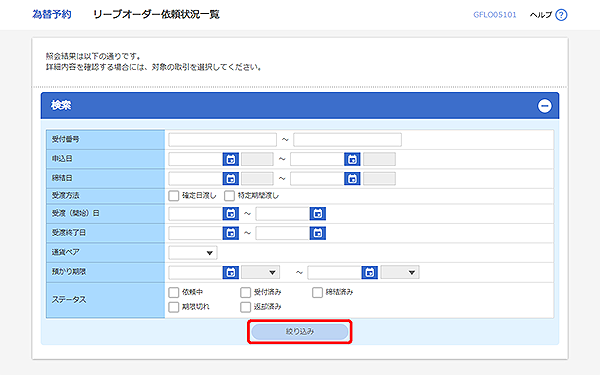The width and height of the screenshot is (600, 375).
Task: Open 預かり期限 end time dropdown
Action: pos(400,272)
